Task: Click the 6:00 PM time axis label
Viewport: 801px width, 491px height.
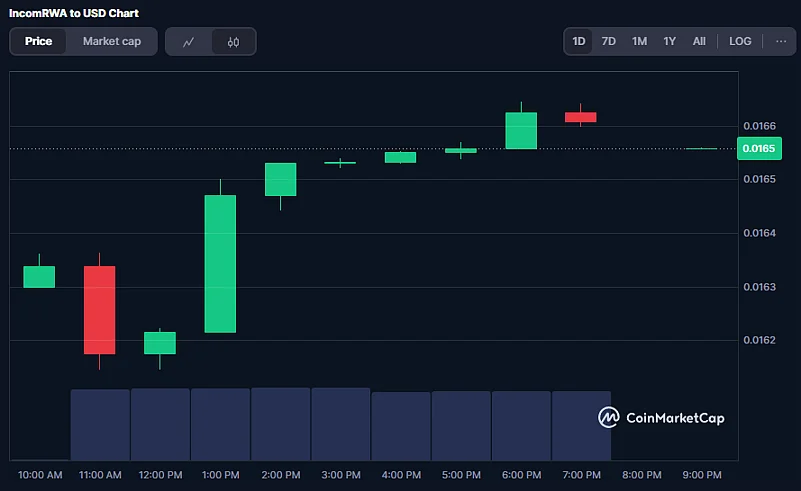Action: tap(522, 475)
